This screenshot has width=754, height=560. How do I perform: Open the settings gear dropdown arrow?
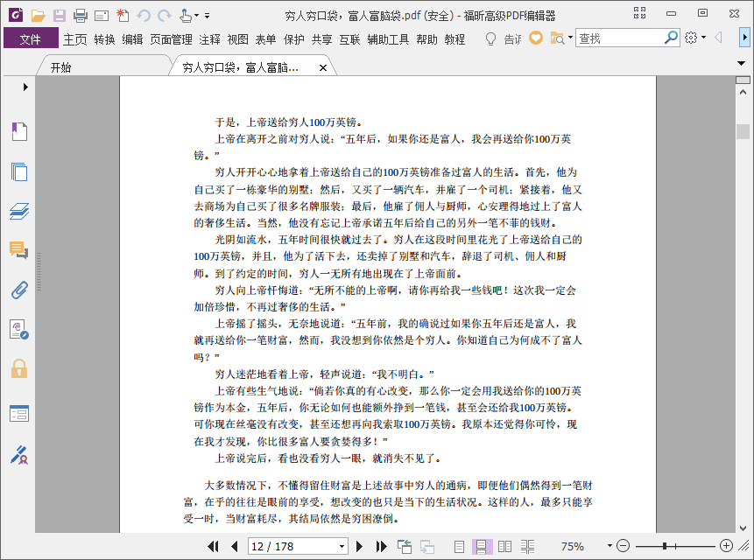click(x=703, y=38)
